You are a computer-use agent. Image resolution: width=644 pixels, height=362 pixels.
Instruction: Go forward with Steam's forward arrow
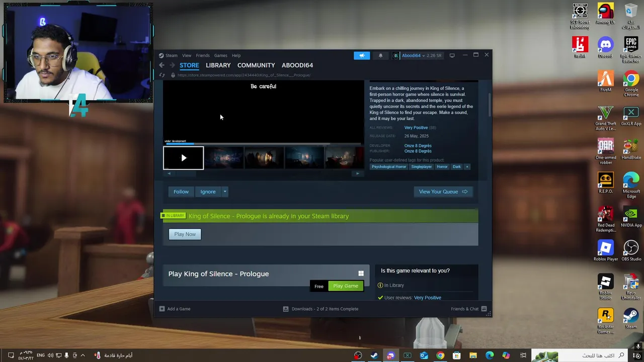[x=173, y=65]
